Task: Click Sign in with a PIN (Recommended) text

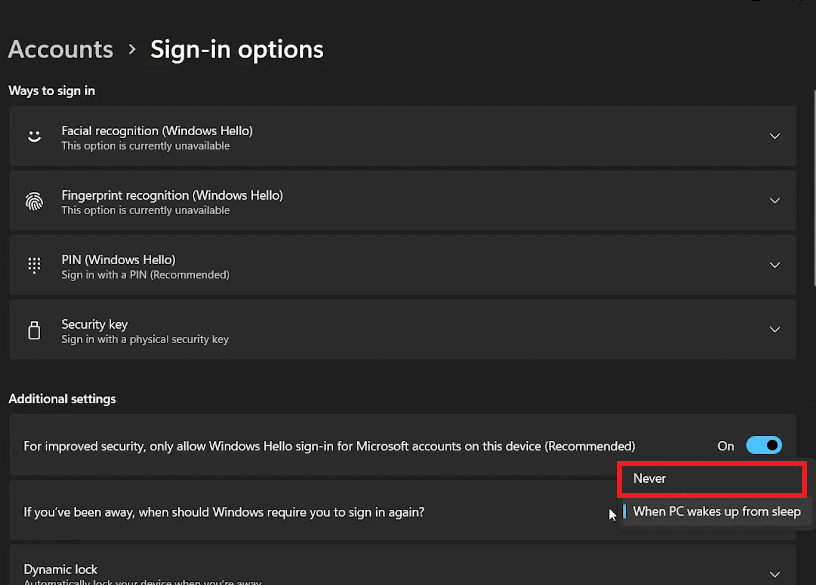Action: tap(145, 275)
